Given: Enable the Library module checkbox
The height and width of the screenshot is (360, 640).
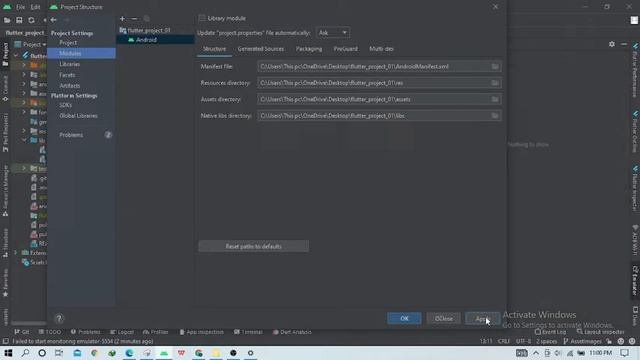Looking at the screenshot, I should click(202, 18).
